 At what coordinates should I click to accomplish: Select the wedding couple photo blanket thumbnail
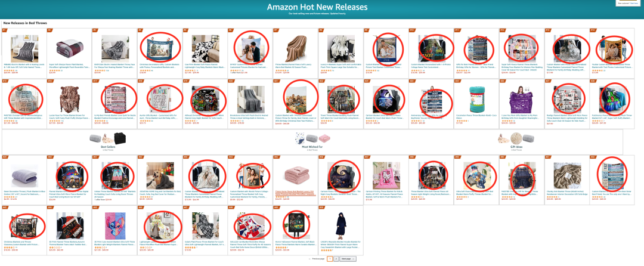[x=250, y=48]
